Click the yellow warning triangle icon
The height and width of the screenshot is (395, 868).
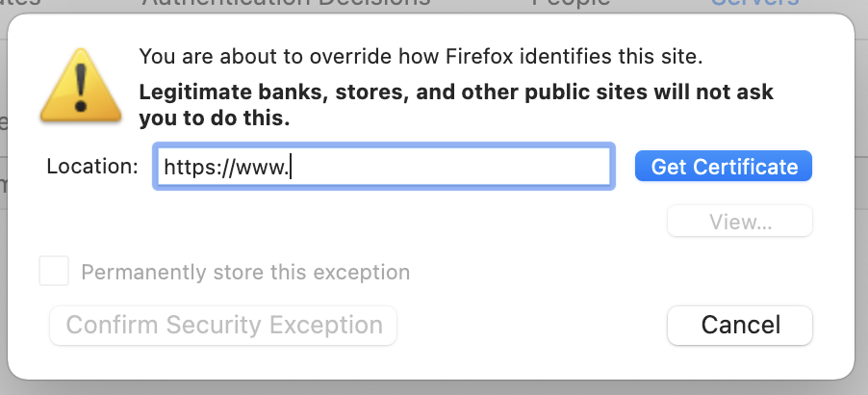click(x=81, y=86)
